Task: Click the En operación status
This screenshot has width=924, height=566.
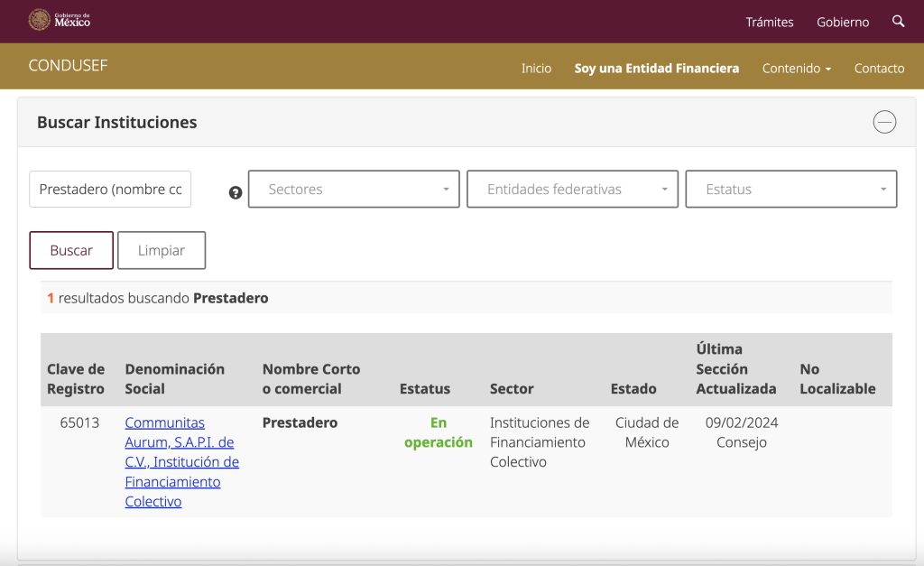Action: [x=439, y=432]
